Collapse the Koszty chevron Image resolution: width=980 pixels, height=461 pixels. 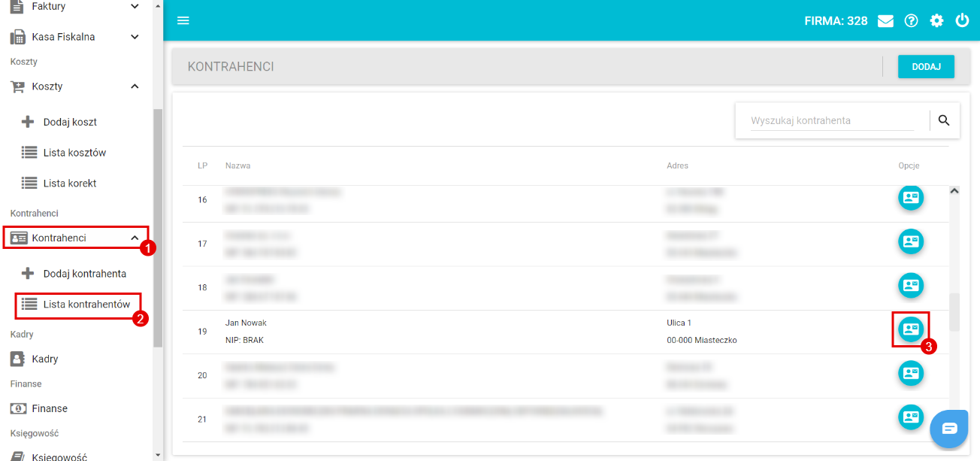click(x=135, y=86)
